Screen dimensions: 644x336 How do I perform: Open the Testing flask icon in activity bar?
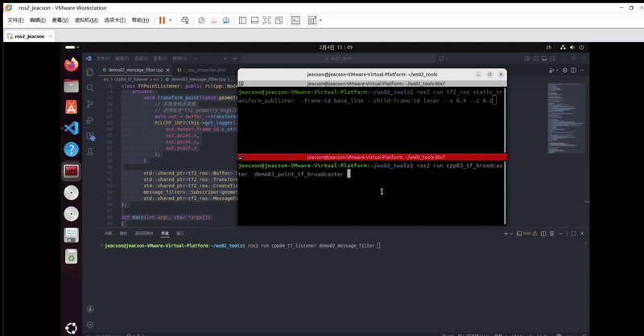coord(90,152)
